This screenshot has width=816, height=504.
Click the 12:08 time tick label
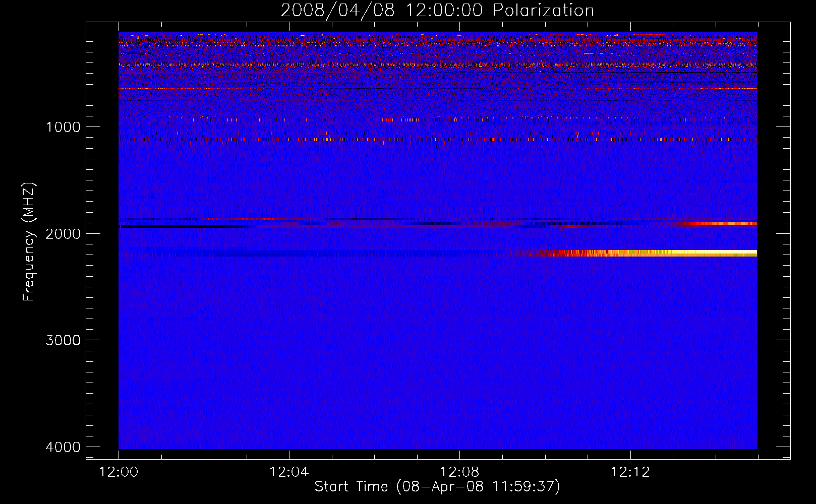point(459,472)
